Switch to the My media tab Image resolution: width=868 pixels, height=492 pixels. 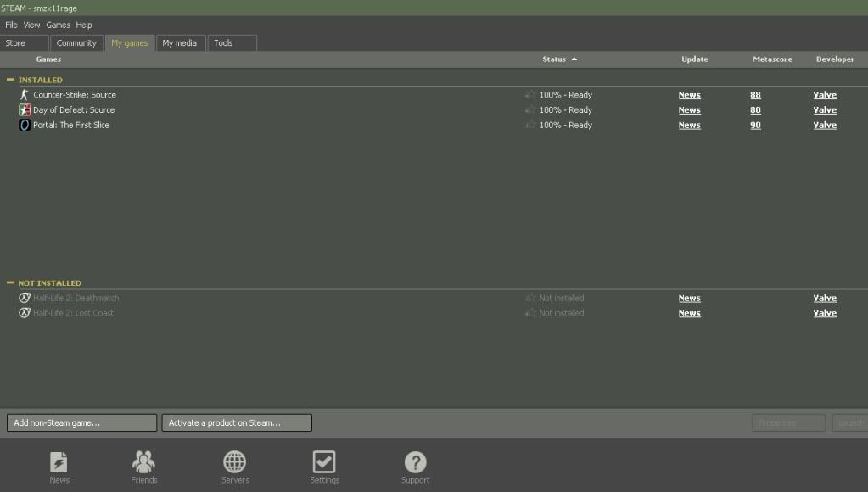coord(180,43)
